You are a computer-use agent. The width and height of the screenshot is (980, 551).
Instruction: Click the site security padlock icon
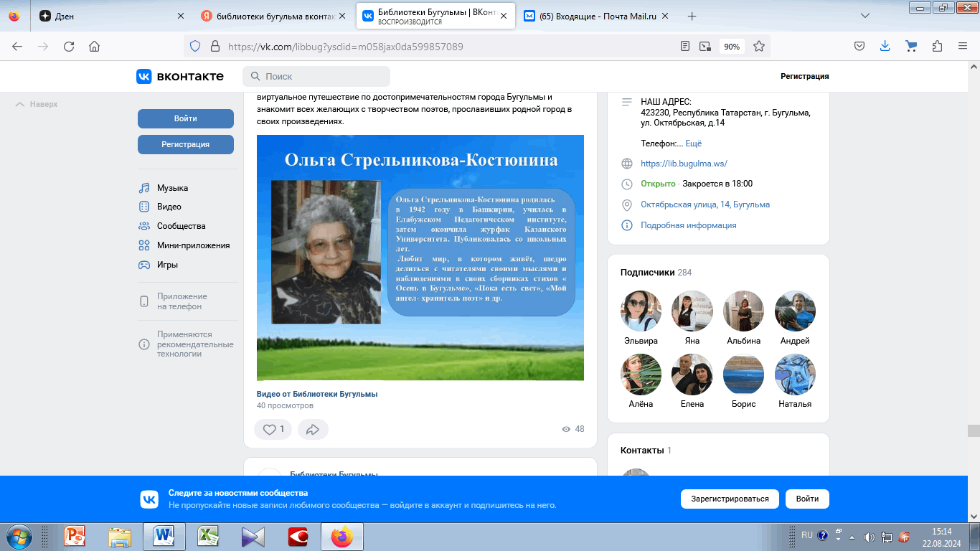(214, 46)
